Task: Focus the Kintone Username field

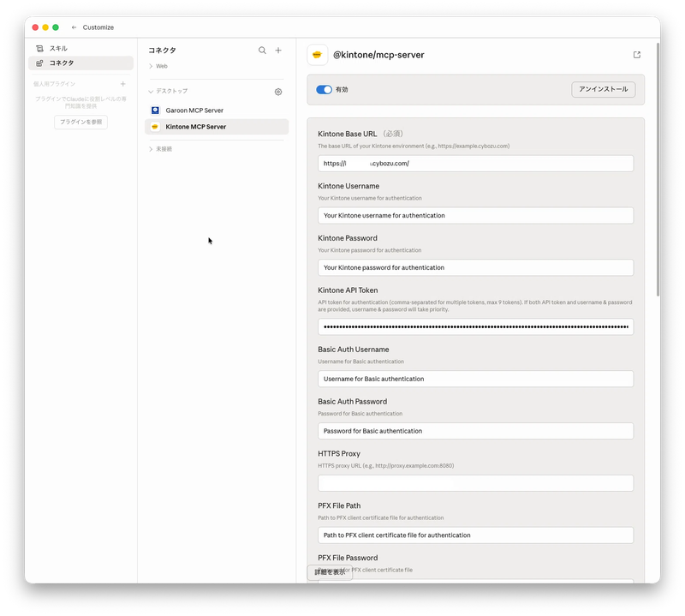Action: 476,216
